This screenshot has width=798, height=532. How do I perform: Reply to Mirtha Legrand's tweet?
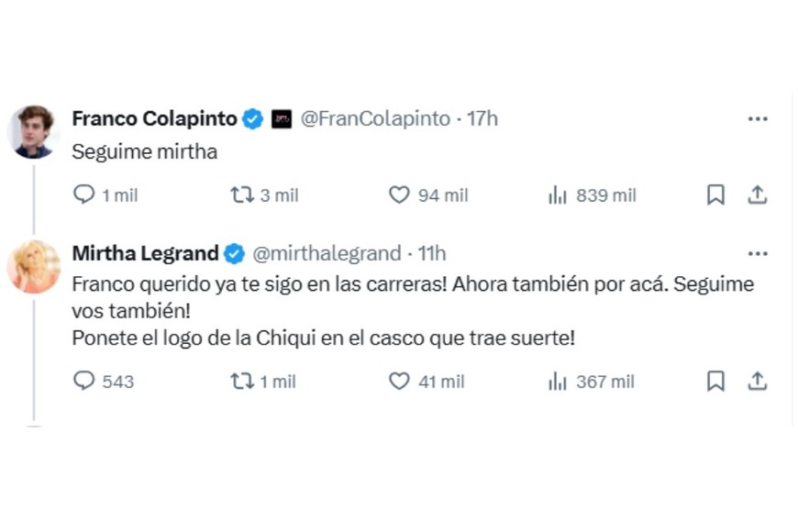84,381
